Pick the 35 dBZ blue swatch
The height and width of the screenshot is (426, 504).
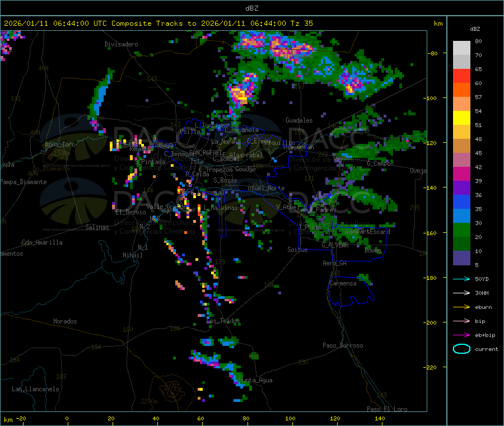(461, 202)
